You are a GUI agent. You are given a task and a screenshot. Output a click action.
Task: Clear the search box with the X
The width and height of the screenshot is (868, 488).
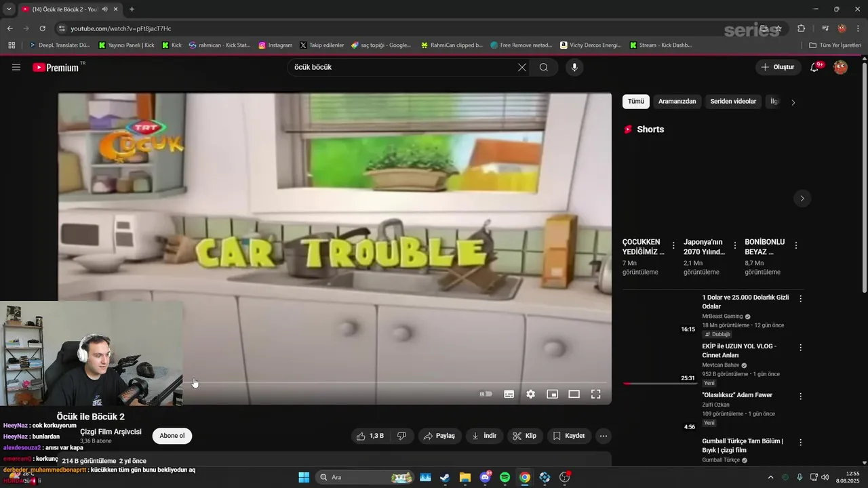pyautogui.click(x=522, y=67)
